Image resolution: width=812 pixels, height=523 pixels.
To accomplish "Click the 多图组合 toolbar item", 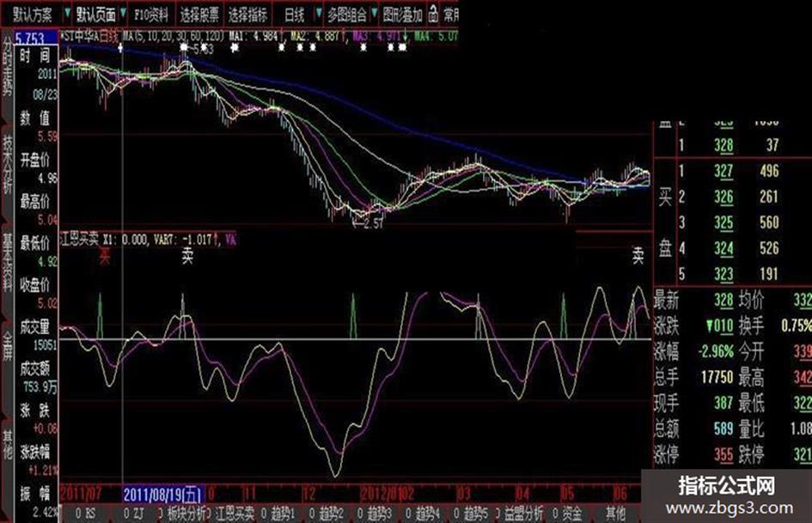I will click(346, 15).
